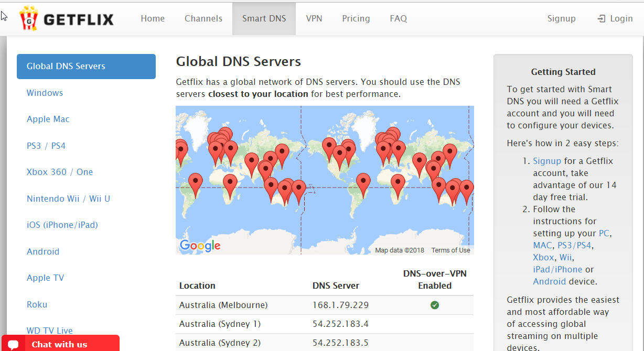Click the Map data ©2018 attribution text
Viewport: 644px width, 351px height.
pyautogui.click(x=400, y=250)
